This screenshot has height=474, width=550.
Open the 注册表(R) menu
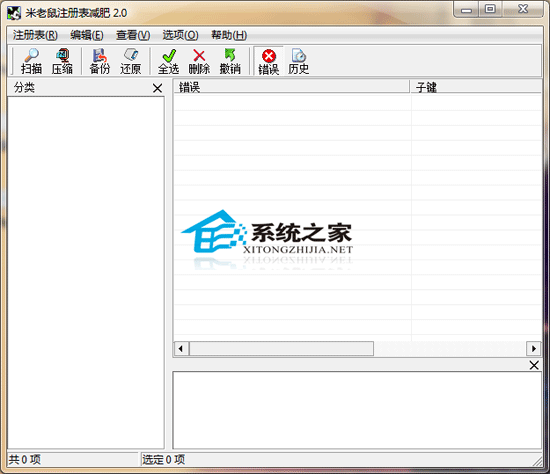(x=35, y=35)
